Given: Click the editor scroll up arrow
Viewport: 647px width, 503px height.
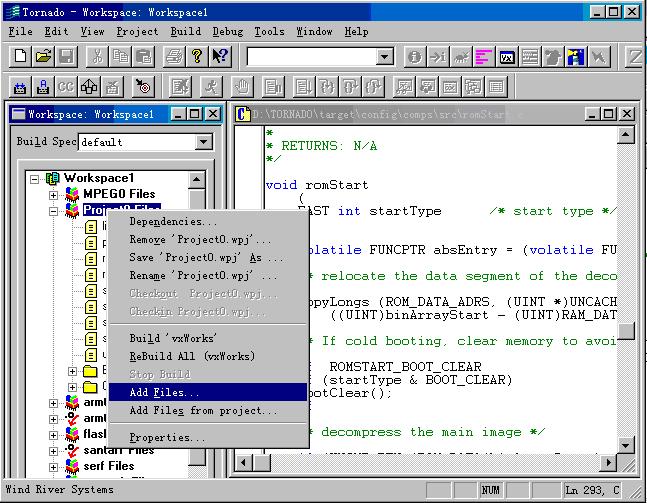Looking at the screenshot, I should (x=626, y=135).
